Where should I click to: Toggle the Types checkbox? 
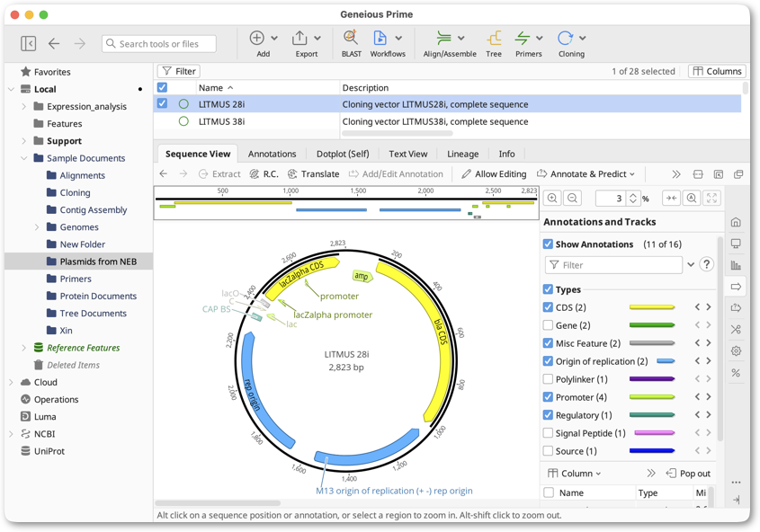(548, 289)
